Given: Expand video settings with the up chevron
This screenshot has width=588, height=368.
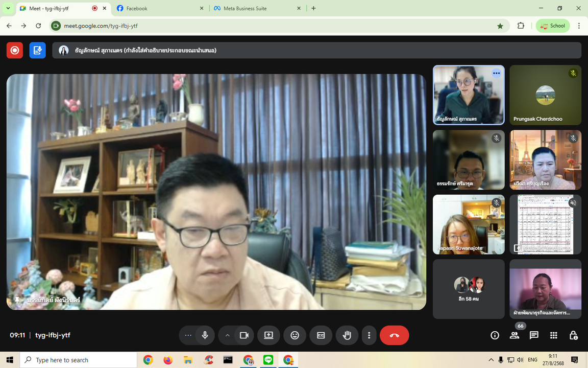Looking at the screenshot, I should coord(227,335).
